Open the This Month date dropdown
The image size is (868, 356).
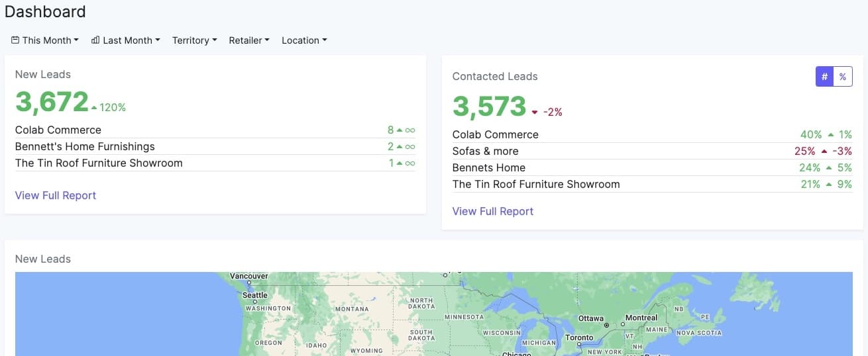pos(46,40)
